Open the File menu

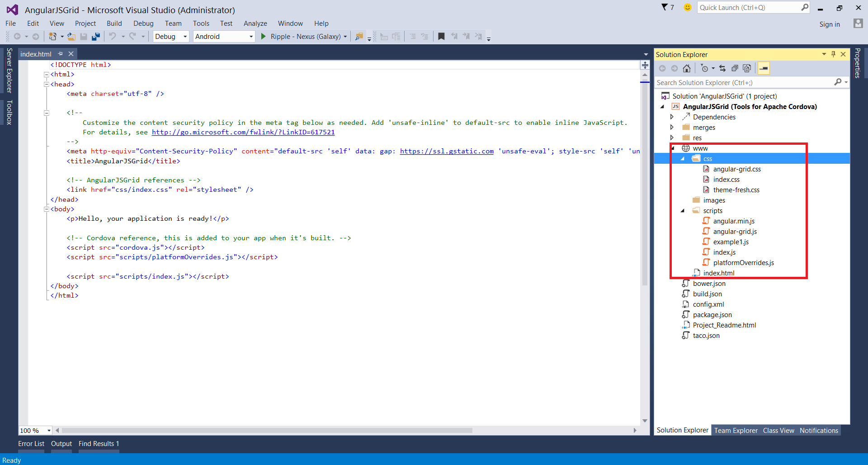(10, 24)
